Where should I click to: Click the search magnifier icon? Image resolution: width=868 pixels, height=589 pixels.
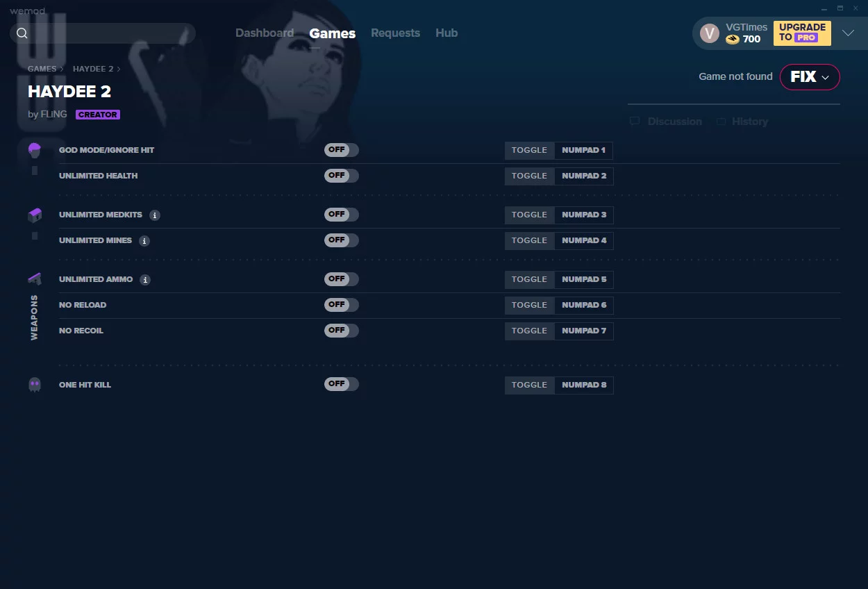point(22,33)
